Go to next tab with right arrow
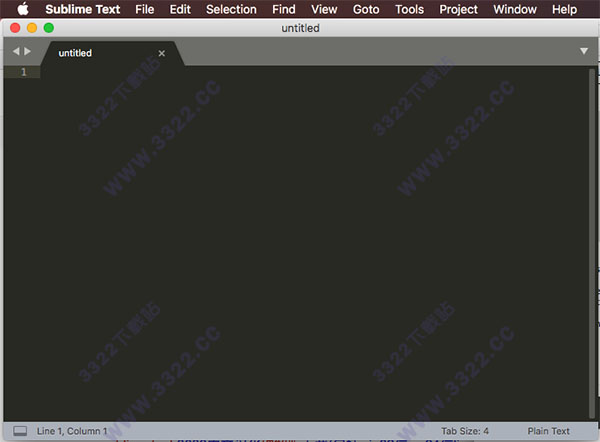600x442 pixels. point(27,51)
